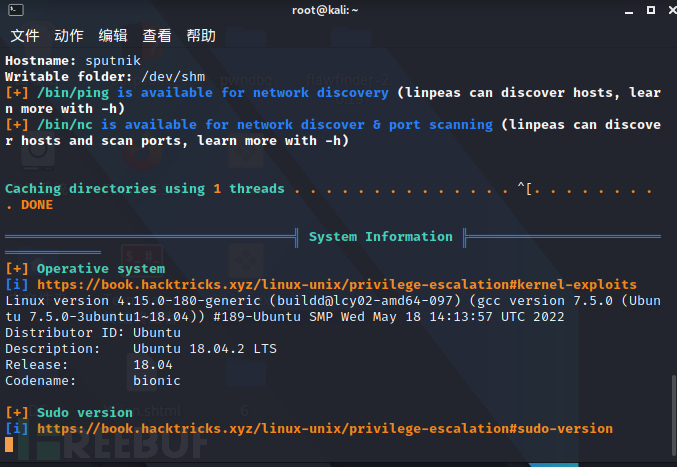The height and width of the screenshot is (467, 677).
Task: Click the terminal vertical scrollbar thumb
Action: [x=674, y=415]
